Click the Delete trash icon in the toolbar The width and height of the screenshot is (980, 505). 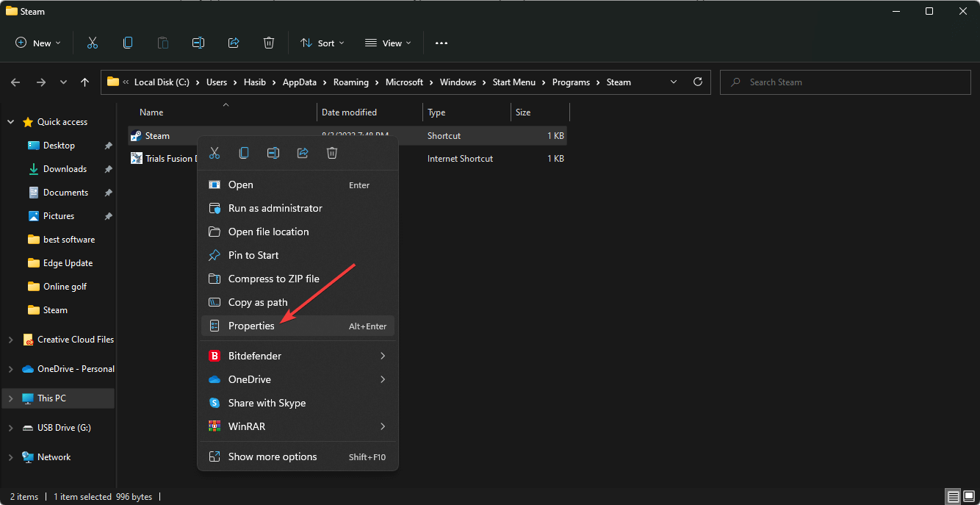pos(269,43)
